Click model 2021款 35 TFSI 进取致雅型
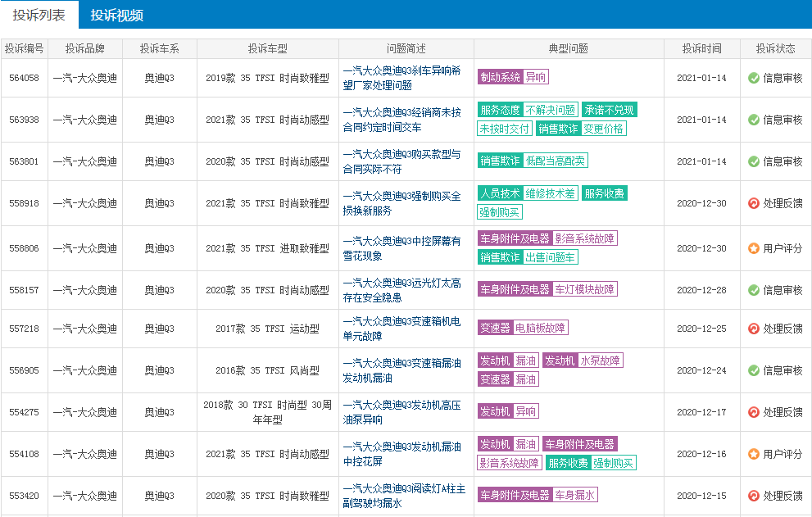 267,248
